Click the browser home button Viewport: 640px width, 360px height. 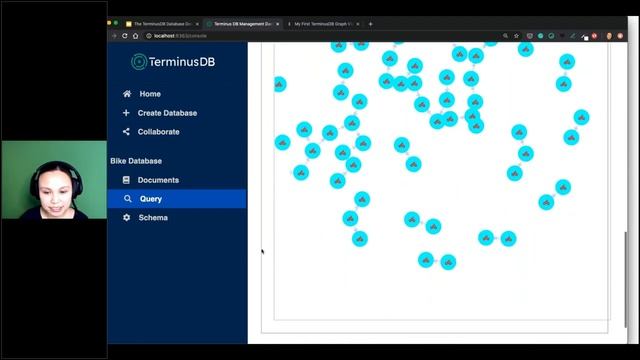tap(136, 36)
